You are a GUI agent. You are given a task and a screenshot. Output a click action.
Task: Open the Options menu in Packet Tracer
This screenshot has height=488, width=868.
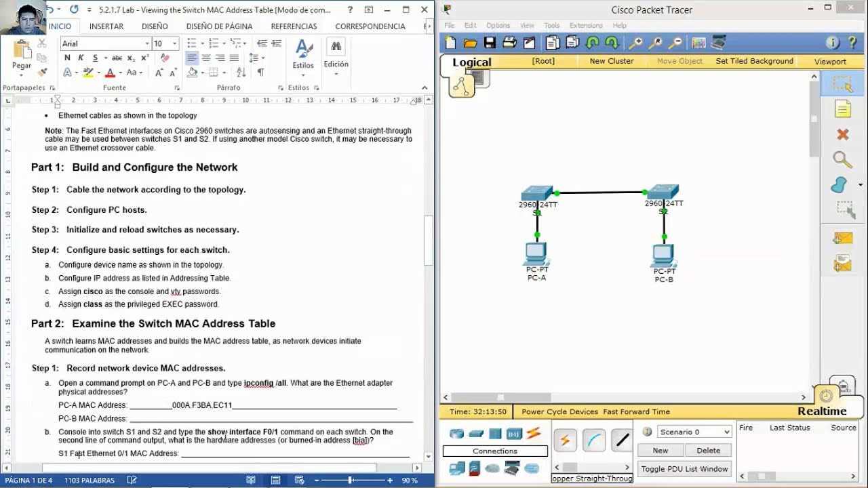[498, 26]
